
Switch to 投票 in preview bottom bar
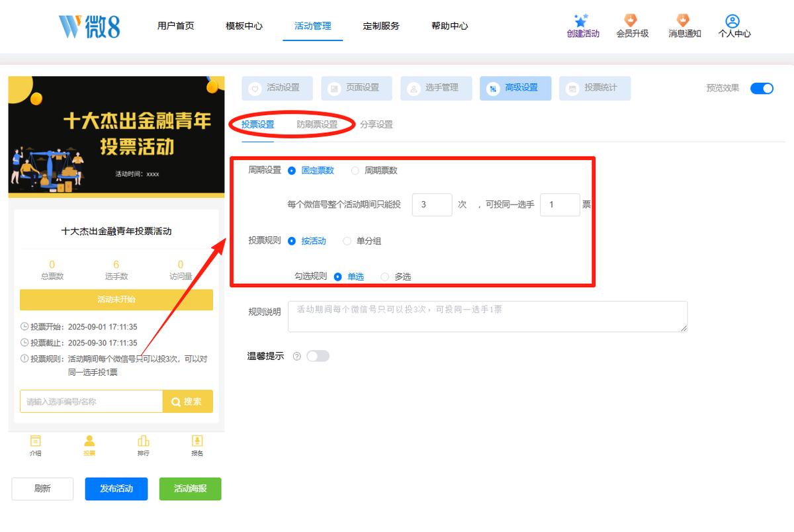[x=89, y=446]
